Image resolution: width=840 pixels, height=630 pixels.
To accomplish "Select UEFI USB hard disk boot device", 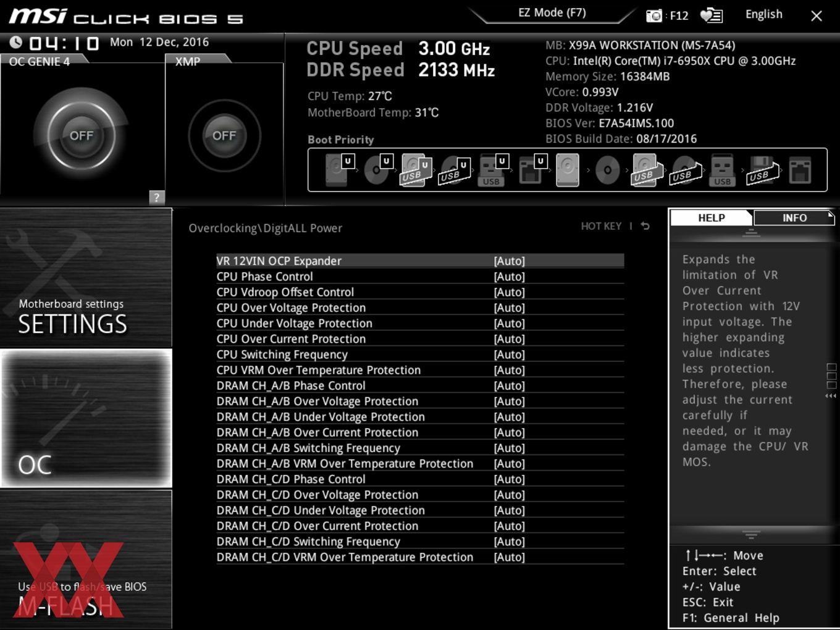I will (416, 170).
